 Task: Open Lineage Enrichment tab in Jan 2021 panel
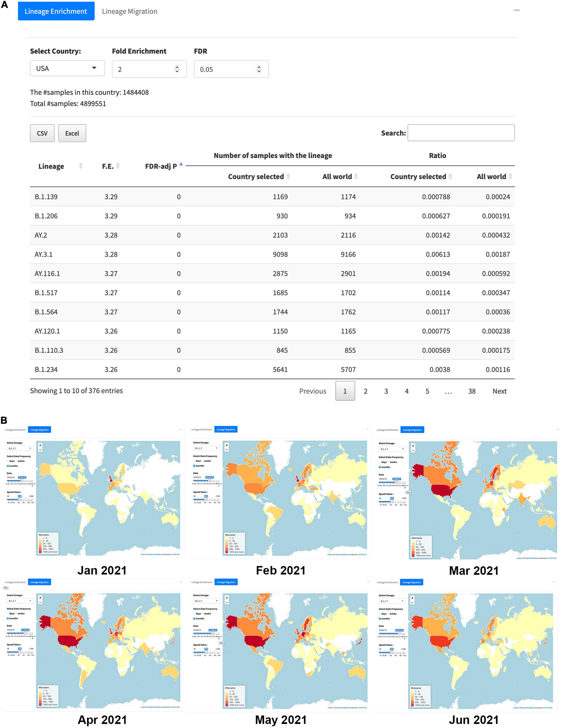click(x=15, y=430)
